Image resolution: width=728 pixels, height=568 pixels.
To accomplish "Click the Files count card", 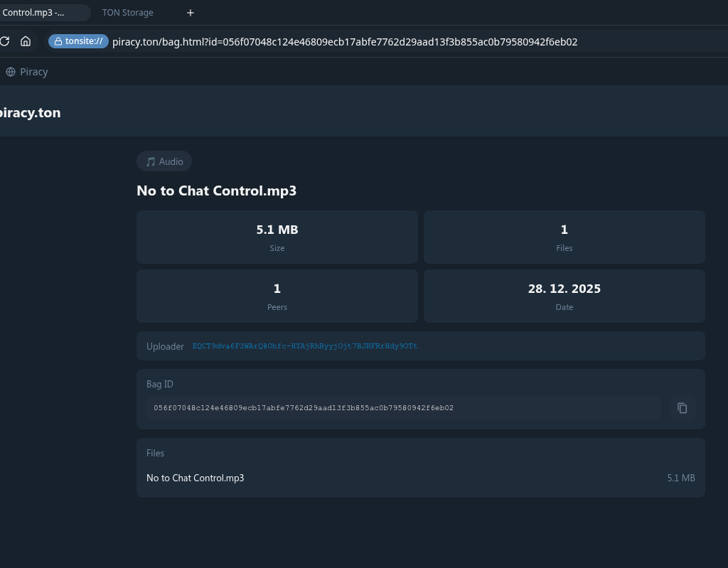I will pyautogui.click(x=564, y=237).
